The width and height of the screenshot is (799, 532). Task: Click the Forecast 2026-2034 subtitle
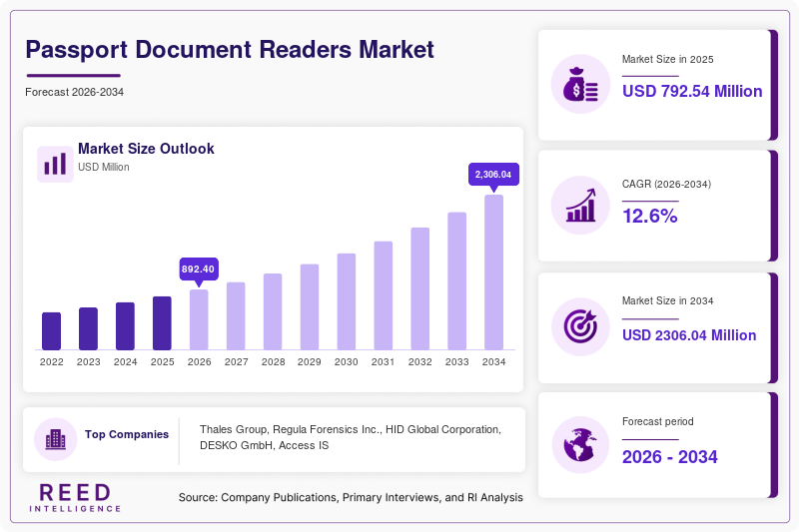(x=74, y=92)
